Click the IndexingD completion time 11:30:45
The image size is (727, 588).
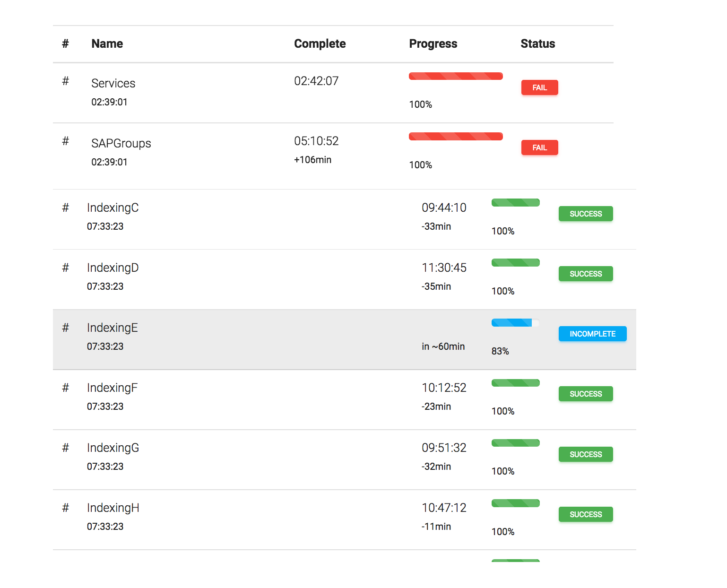(444, 268)
